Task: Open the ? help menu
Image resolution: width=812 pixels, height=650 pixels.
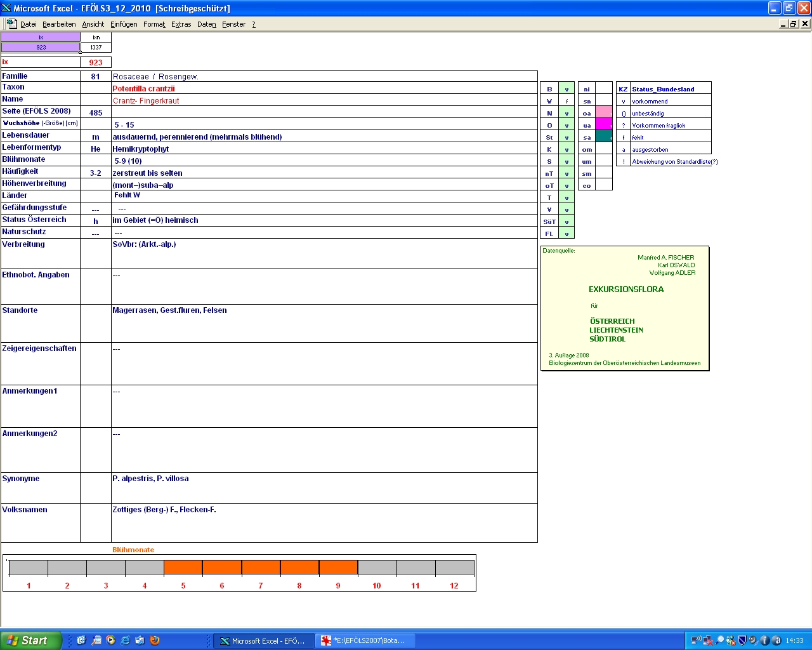Action: pyautogui.click(x=254, y=24)
